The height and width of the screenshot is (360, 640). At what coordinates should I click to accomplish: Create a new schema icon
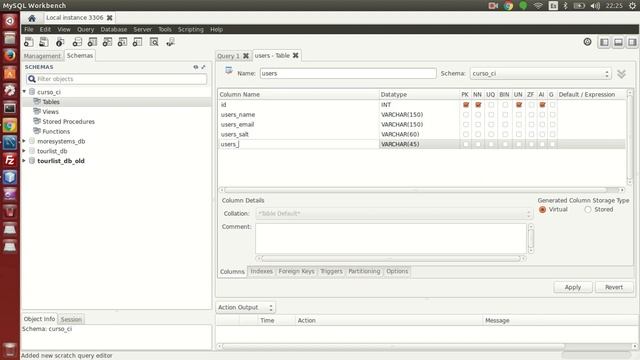(x=77, y=42)
